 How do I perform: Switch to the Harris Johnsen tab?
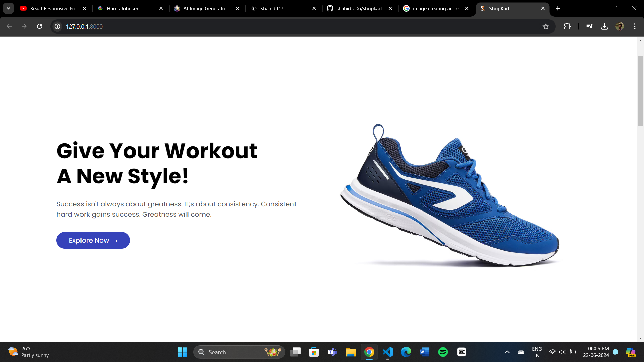122,8
